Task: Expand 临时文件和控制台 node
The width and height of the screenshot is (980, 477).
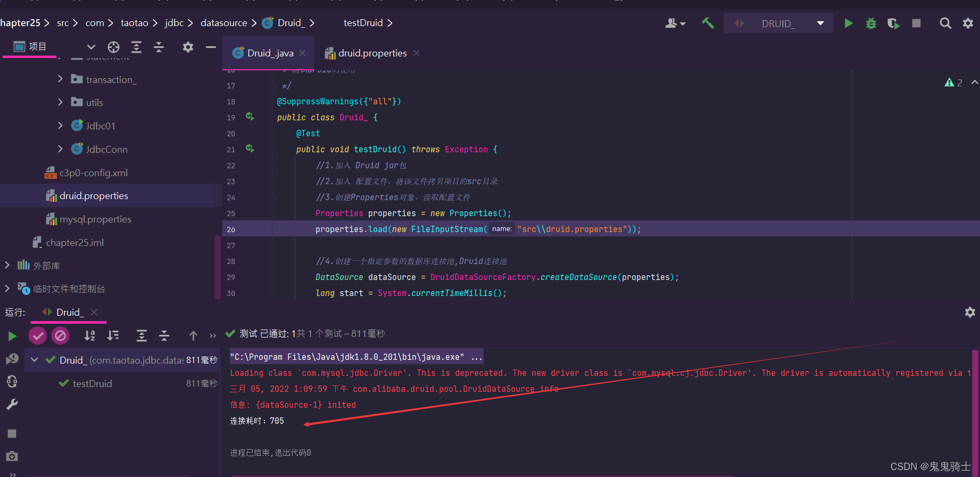Action: click(7, 288)
